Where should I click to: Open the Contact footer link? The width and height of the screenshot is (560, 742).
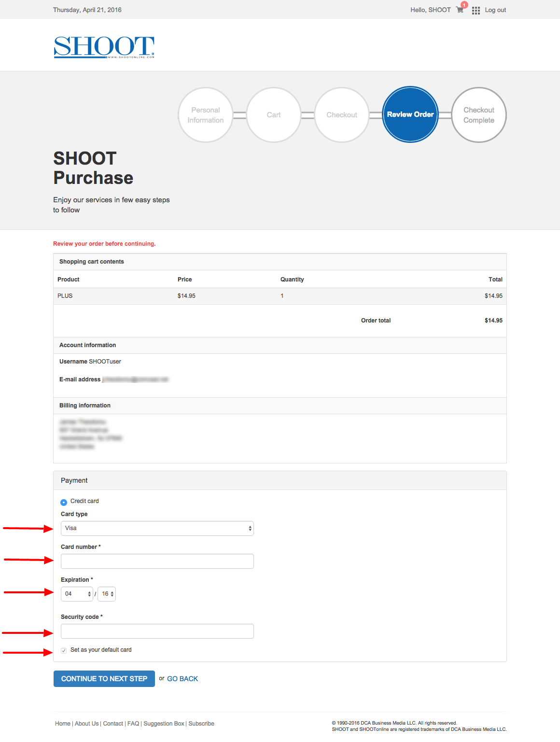point(113,724)
